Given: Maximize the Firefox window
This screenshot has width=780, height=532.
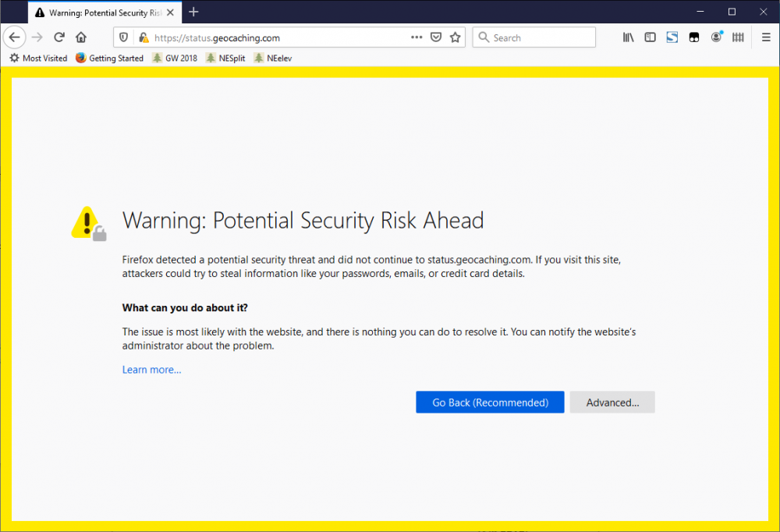Looking at the screenshot, I should tap(732, 12).
